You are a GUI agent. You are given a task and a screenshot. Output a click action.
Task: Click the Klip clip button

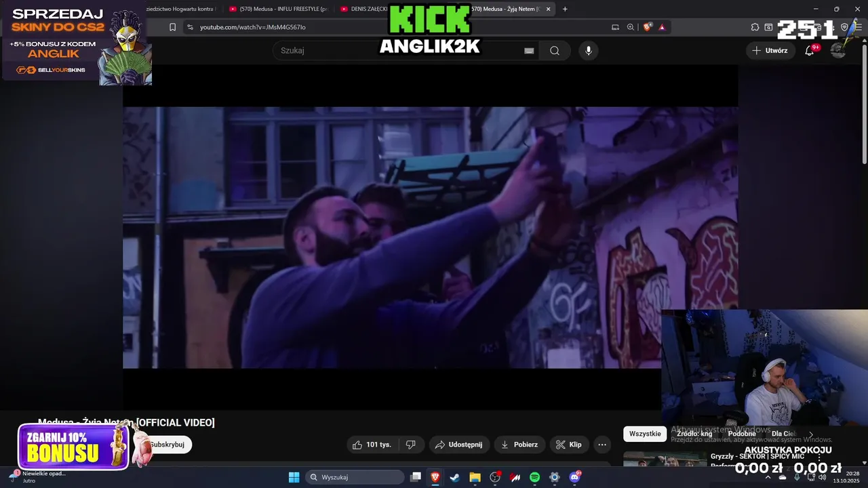(x=569, y=445)
